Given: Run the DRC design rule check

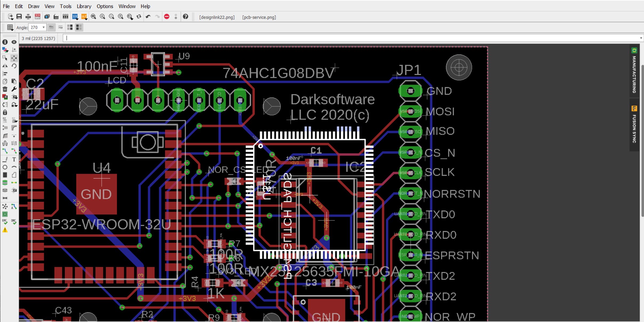Looking at the screenshot, I should tap(14, 222).
